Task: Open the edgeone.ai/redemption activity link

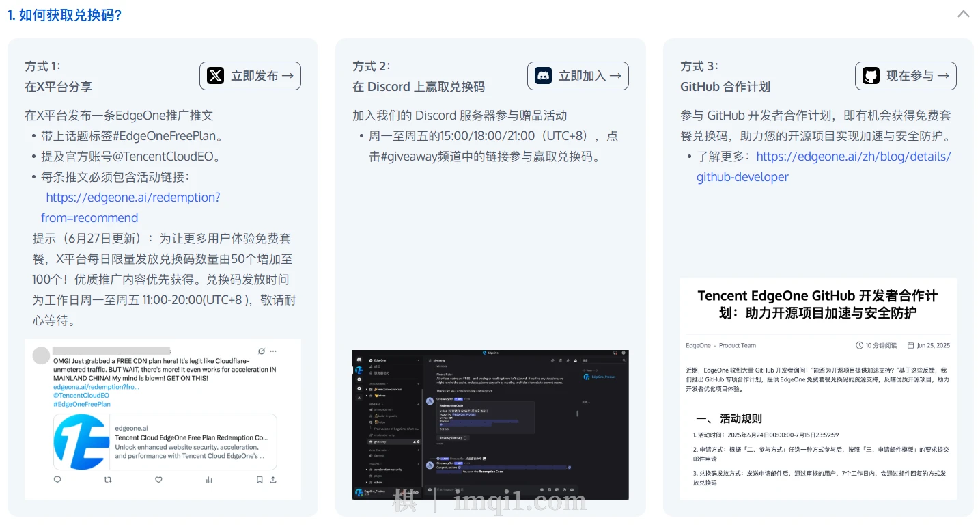Action: pyautogui.click(x=132, y=198)
